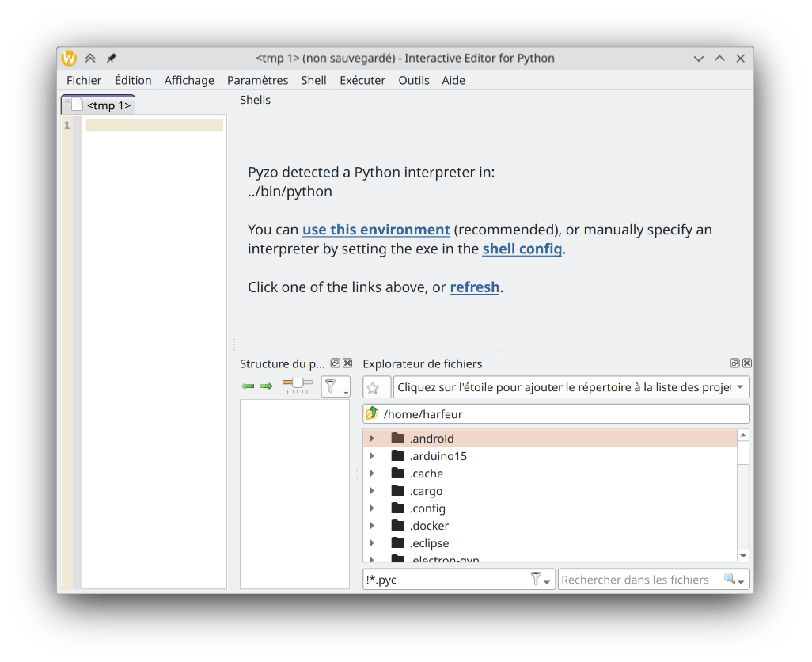Click the go-up folder icon beside path
The width and height of the screenshot is (812, 662).
click(x=372, y=414)
